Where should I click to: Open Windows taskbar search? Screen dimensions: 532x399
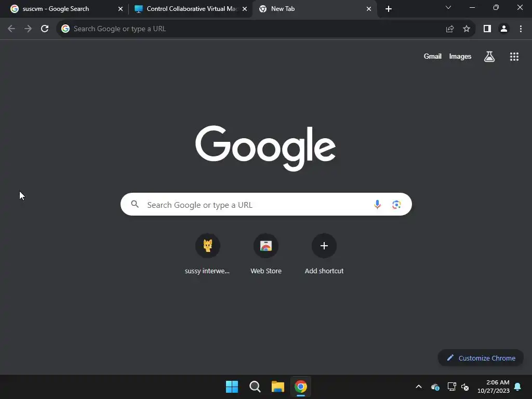click(255, 387)
